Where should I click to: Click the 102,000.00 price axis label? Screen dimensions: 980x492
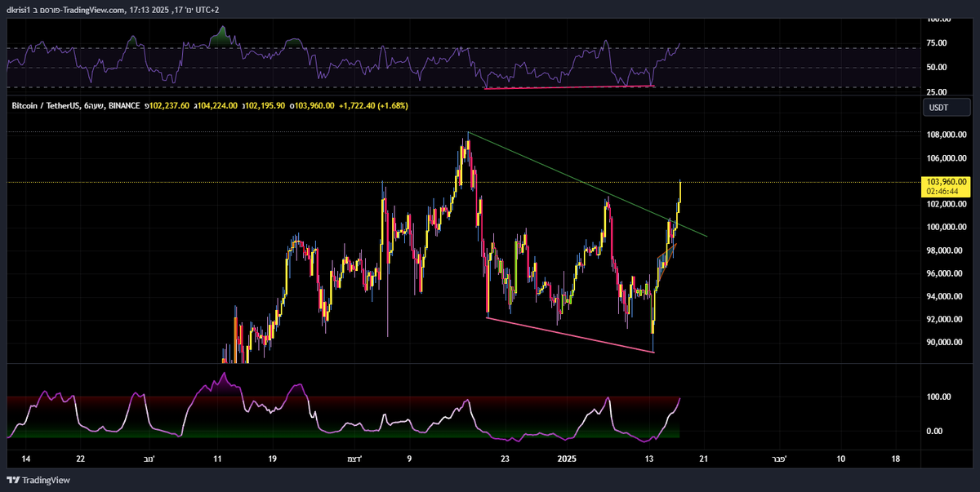[947, 205]
